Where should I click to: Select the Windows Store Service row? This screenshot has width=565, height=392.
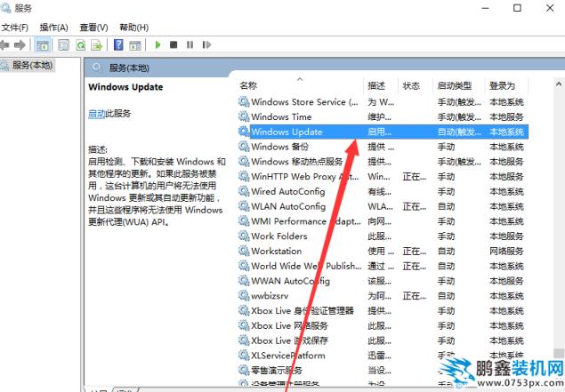(383, 102)
